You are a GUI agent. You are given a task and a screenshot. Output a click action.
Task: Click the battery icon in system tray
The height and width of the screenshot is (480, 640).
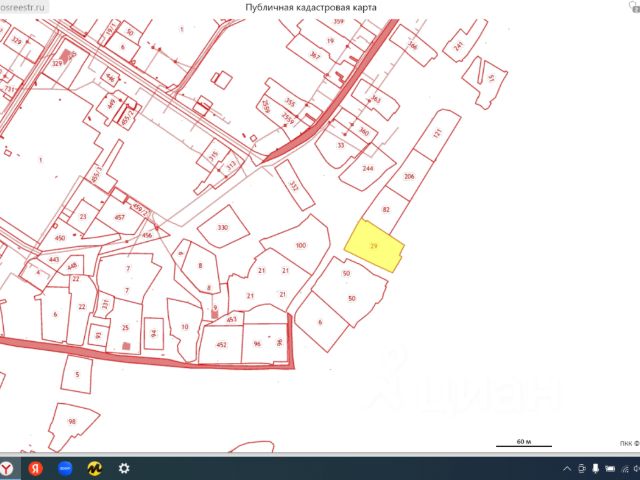[x=610, y=469]
